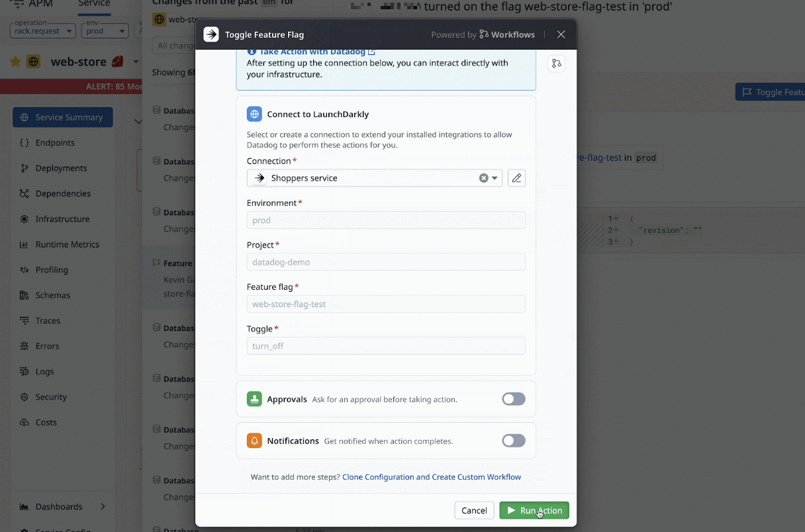Screen dimensions: 805x532
Task: Click the Security shield icon
Action: point(24,397)
